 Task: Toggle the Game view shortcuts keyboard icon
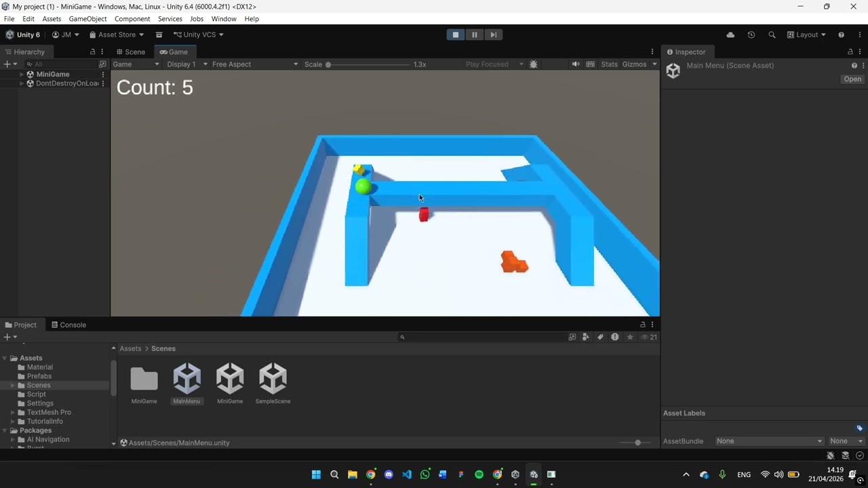[591, 64]
